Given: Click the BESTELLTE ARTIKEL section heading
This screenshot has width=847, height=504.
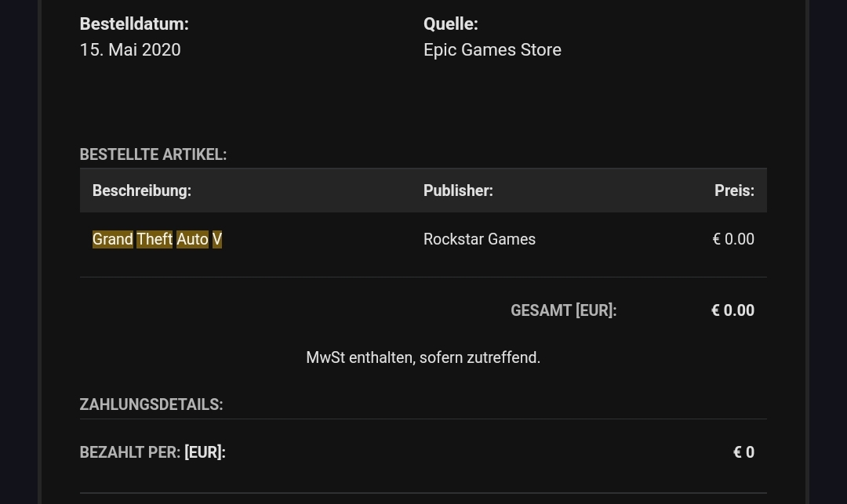Looking at the screenshot, I should coord(153,154).
